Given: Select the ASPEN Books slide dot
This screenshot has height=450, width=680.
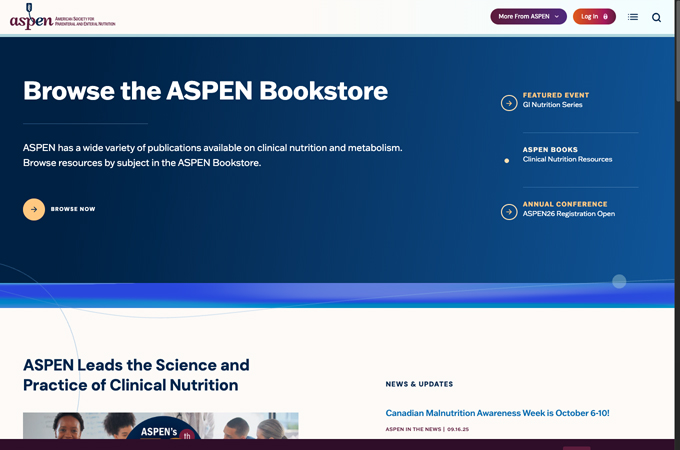Looking at the screenshot, I should point(507,160).
